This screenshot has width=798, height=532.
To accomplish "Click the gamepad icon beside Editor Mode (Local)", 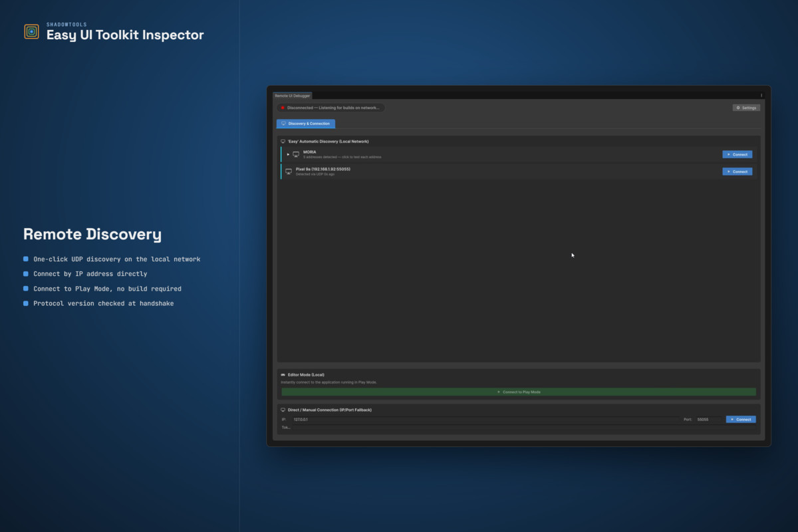I will (x=283, y=375).
